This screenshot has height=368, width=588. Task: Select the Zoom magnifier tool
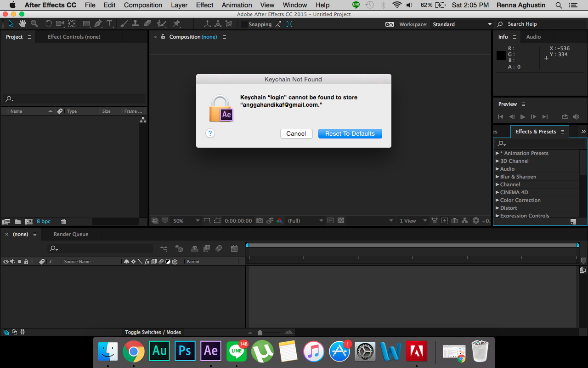pos(34,23)
